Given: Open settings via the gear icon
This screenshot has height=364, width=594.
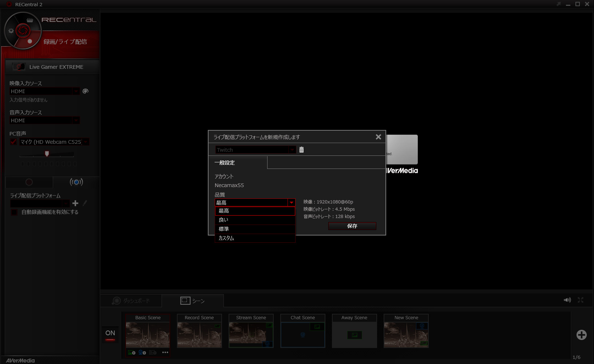Looking at the screenshot, I should click(x=11, y=31).
